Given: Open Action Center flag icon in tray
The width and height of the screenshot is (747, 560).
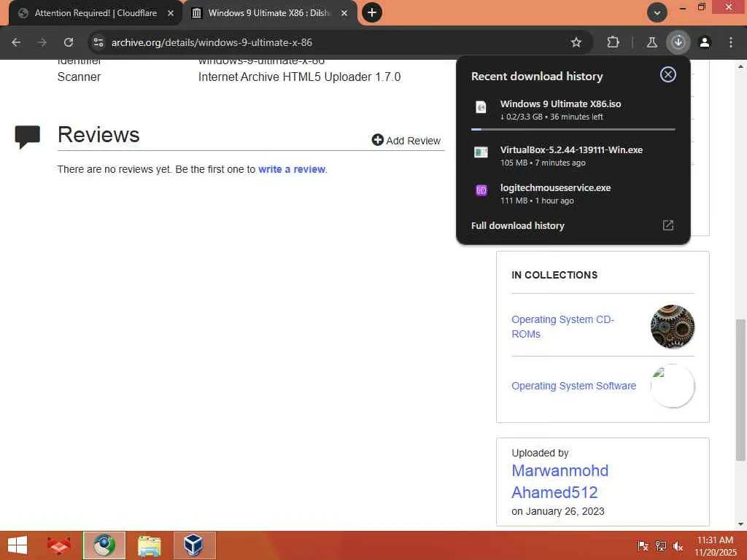Looking at the screenshot, I should (643, 545).
